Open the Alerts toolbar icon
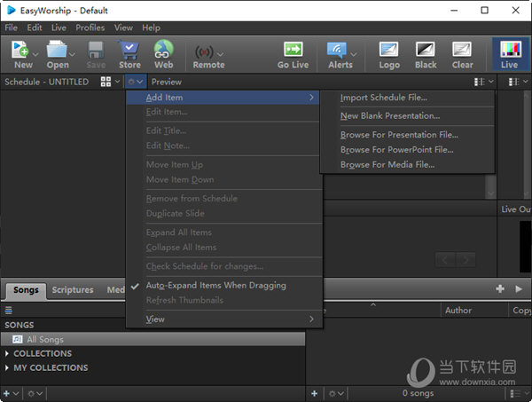The width and height of the screenshot is (532, 402). tap(337, 51)
